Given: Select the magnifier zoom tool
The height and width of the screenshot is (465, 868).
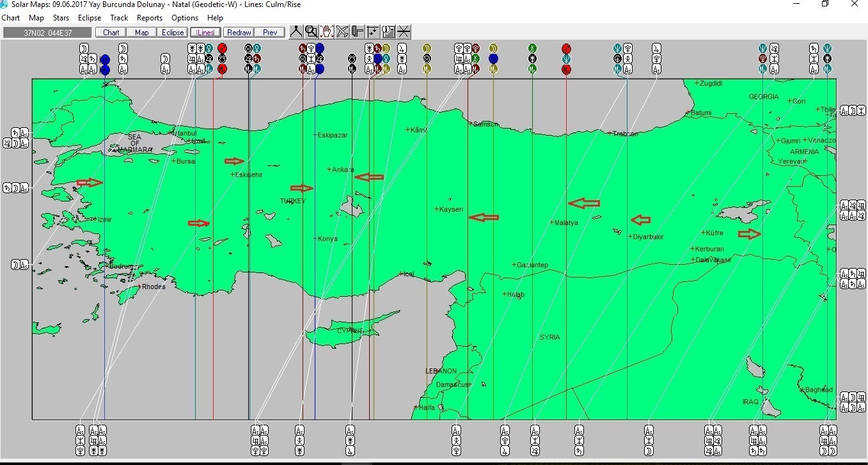Looking at the screenshot, I should 311,32.
